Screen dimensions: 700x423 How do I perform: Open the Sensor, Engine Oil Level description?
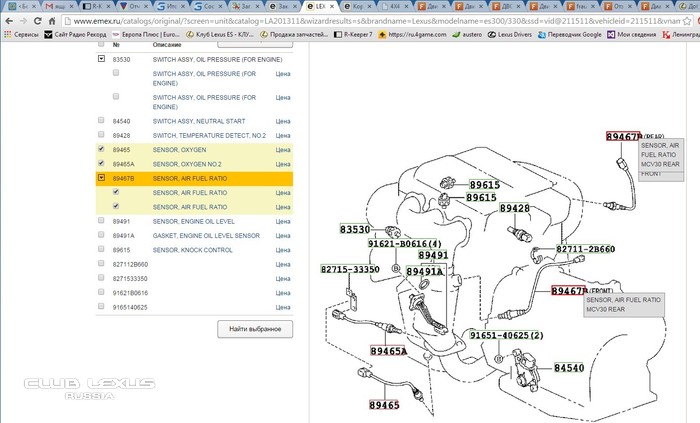(x=193, y=222)
